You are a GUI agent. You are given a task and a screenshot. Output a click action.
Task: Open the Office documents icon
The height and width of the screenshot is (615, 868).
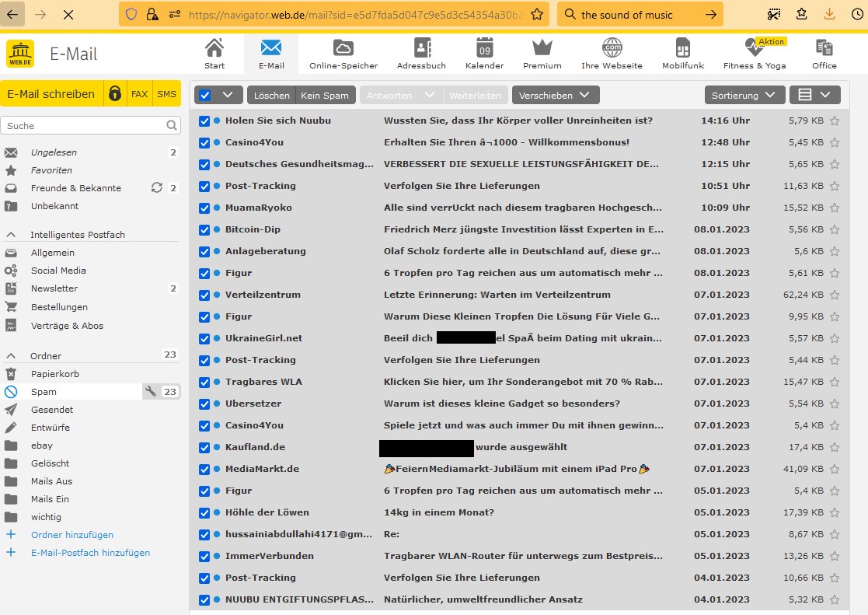tap(824, 47)
